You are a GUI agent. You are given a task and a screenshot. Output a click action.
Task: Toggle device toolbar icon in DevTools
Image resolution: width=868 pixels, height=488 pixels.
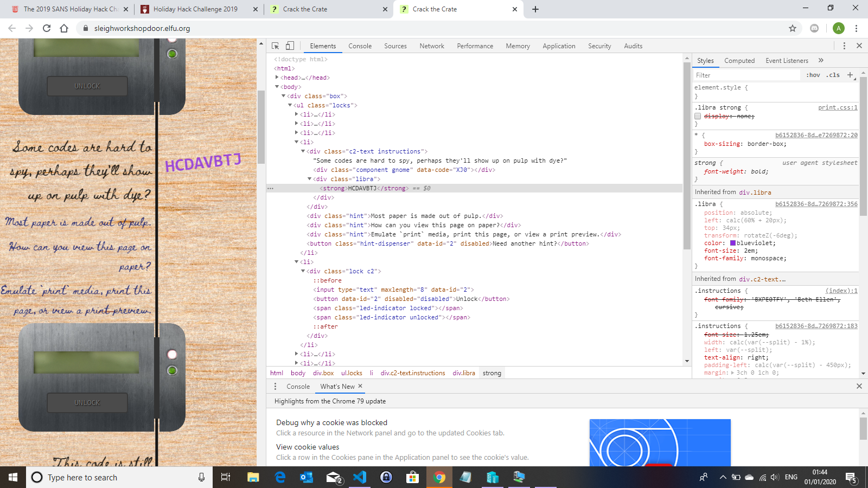coord(290,46)
